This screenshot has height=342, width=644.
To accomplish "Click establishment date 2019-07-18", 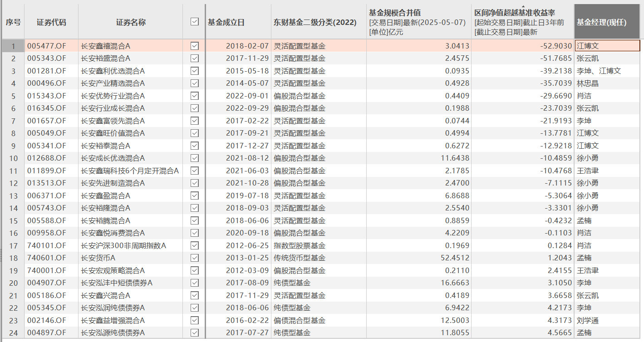I will pyautogui.click(x=247, y=195).
